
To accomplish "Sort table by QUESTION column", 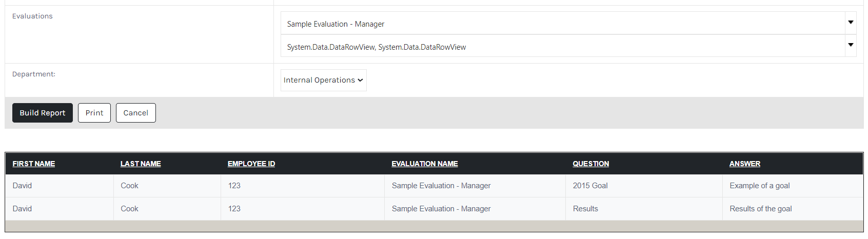I will (x=591, y=164).
